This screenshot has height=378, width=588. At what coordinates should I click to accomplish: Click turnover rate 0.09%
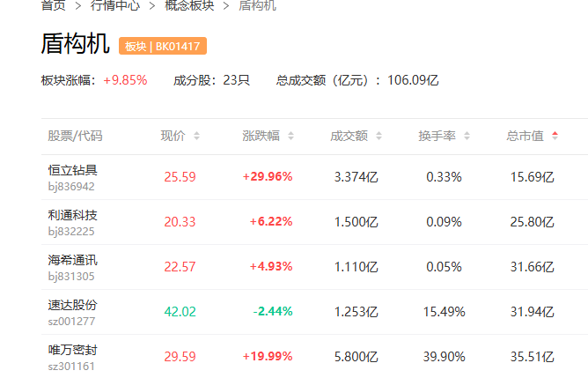[444, 222]
